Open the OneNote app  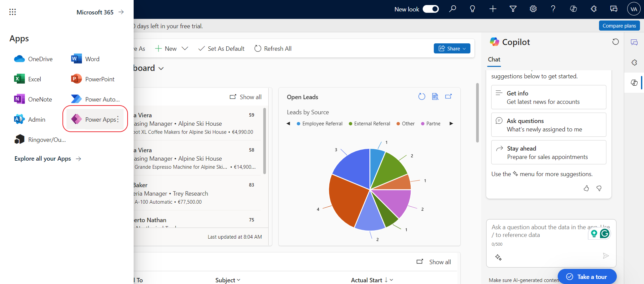tap(33, 99)
